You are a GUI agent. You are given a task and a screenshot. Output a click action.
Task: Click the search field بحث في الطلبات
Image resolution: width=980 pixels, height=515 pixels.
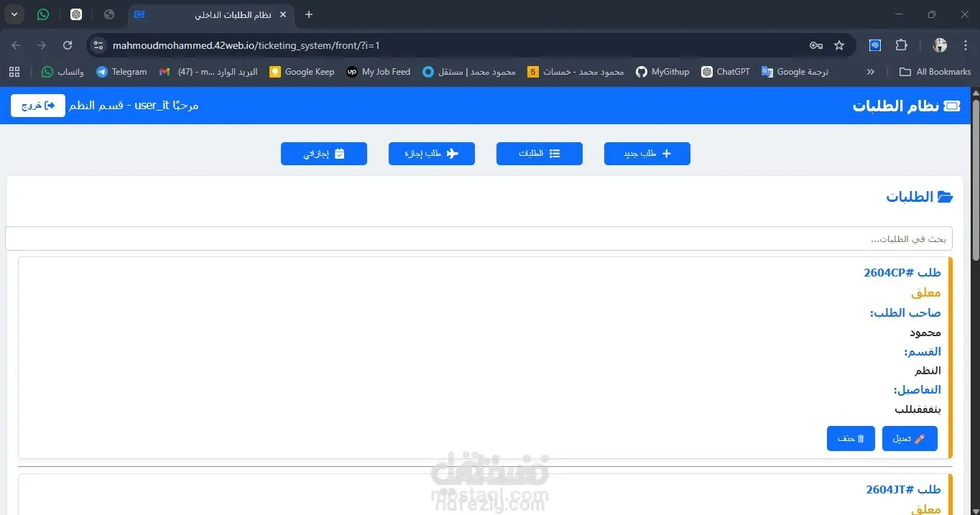point(479,238)
